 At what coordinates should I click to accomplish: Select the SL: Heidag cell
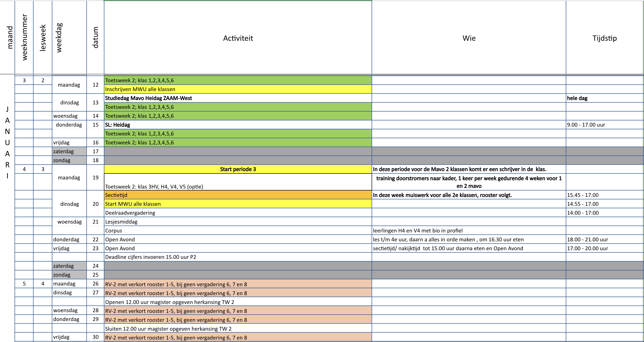(238, 125)
